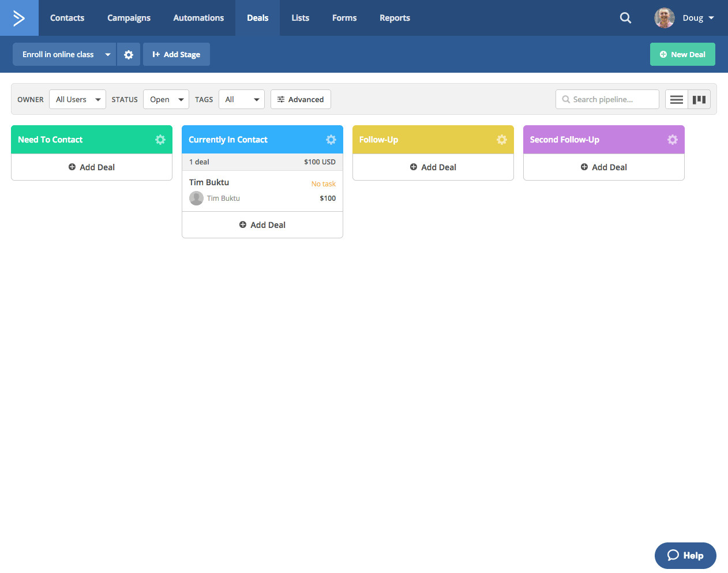Go to the Campaigns menu

tap(129, 18)
